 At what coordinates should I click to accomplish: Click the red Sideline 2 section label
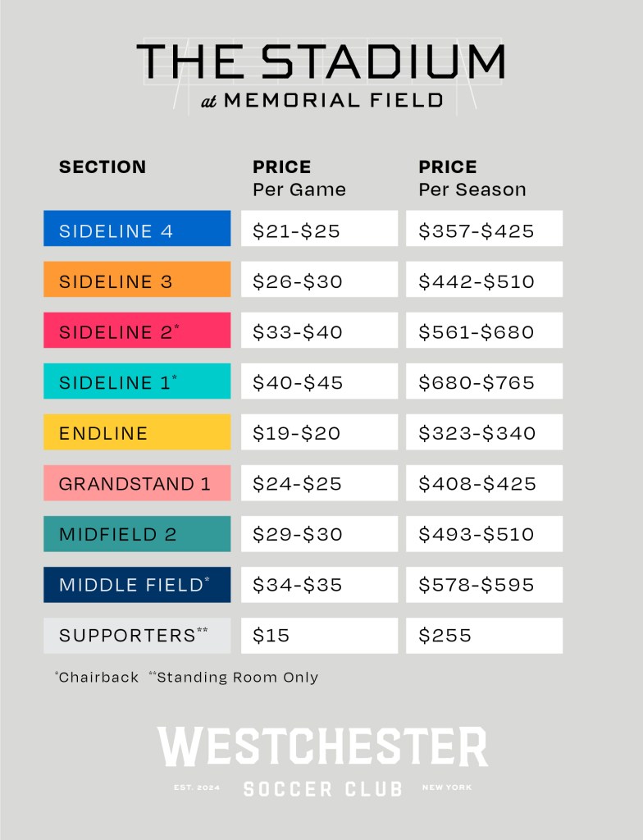point(137,330)
